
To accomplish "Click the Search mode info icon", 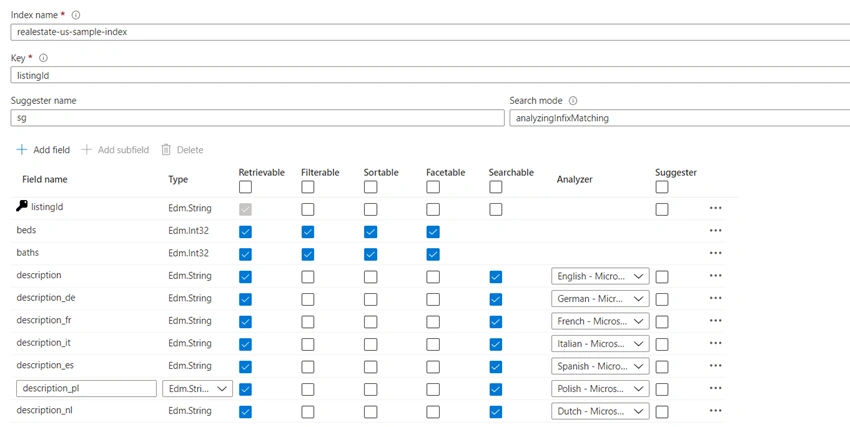I will [x=573, y=101].
